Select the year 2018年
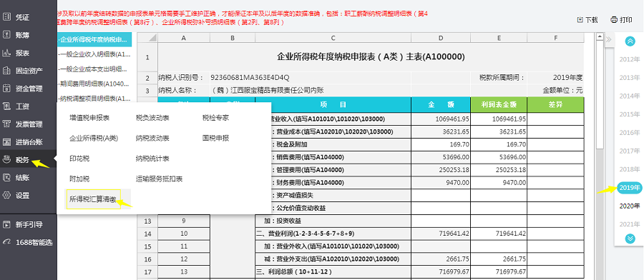 tap(630, 169)
